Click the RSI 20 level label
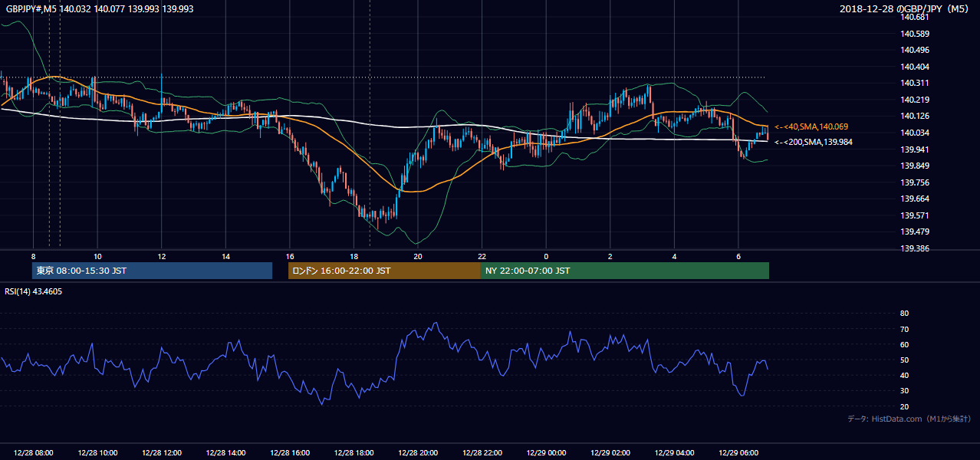Screen dimensions: 980x460 tap(904, 406)
